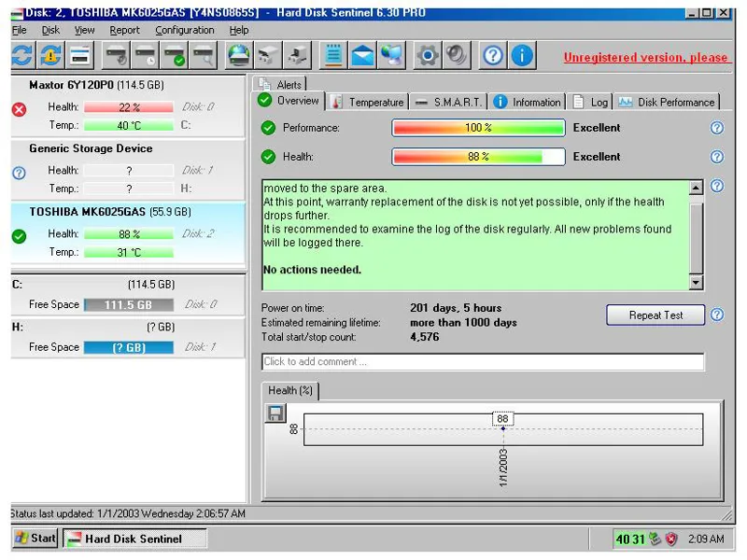Screen dimensions: 747x560
Task: Click the networked computers toolbar icon
Action: click(392, 56)
